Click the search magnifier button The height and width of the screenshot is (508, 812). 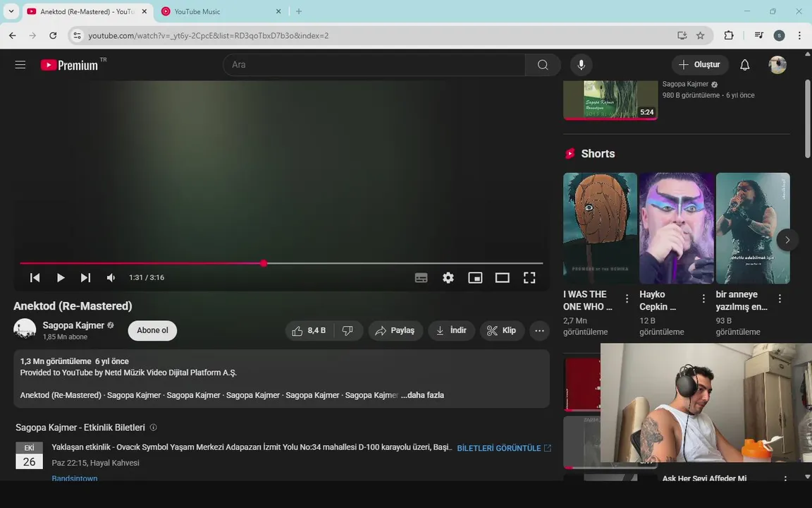543,65
